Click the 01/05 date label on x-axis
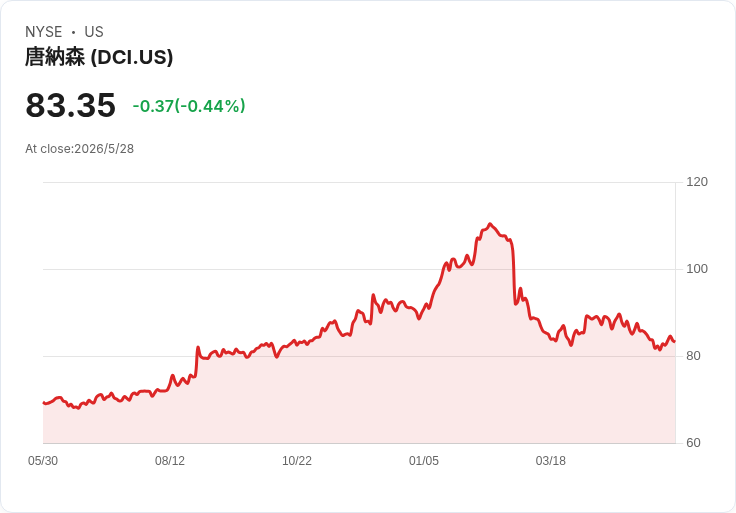 pos(424,461)
